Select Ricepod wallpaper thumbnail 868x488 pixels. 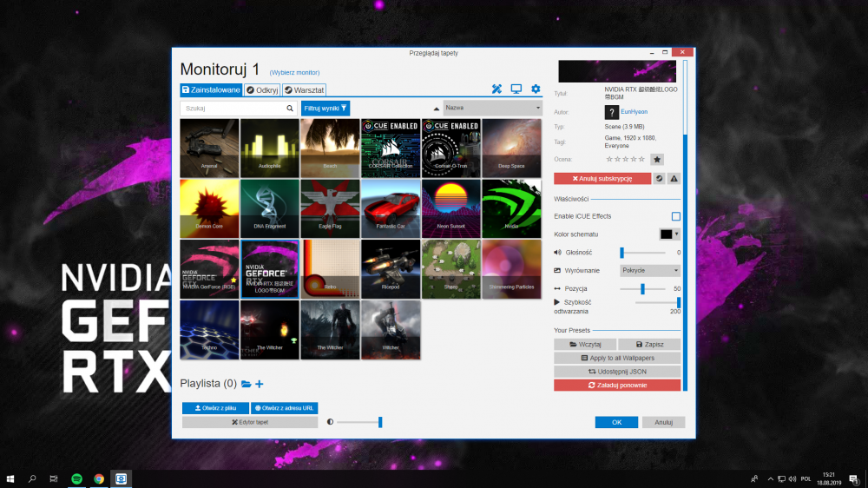[391, 269]
